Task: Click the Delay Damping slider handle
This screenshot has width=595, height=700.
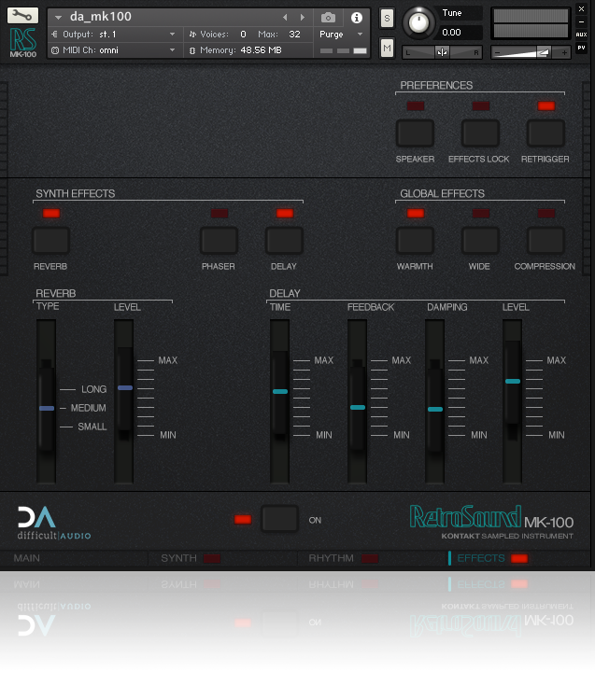Action: (435, 409)
